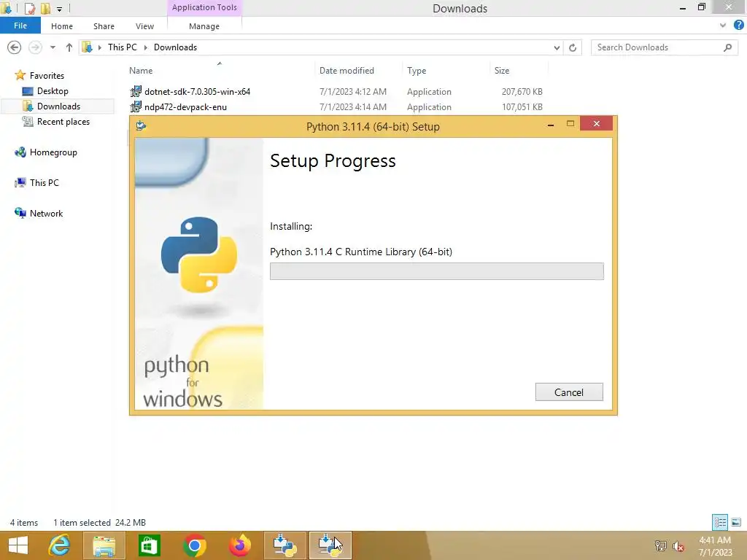Select Network in the navigation pane
This screenshot has height=560, width=747.
tap(46, 214)
